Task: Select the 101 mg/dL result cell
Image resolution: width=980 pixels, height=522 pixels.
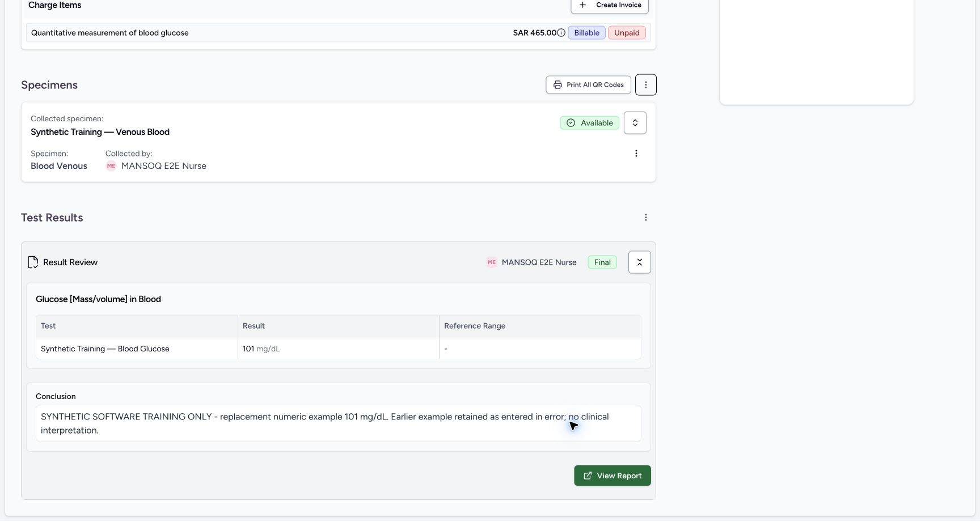Action: click(x=339, y=349)
